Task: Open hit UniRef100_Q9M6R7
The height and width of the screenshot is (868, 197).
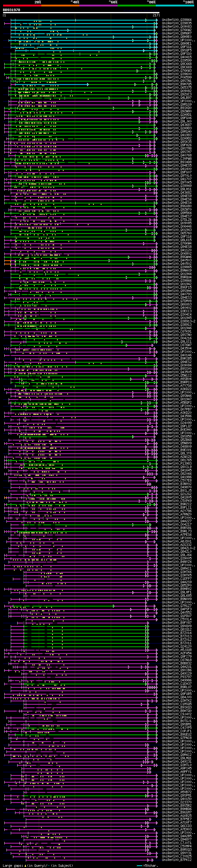Action: coord(177,33)
